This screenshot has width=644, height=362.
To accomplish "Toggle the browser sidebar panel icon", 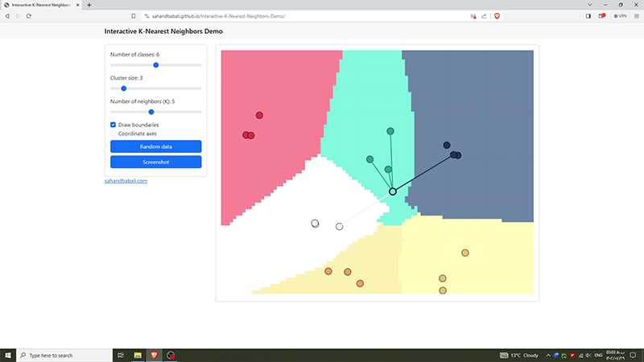I will [x=588, y=16].
